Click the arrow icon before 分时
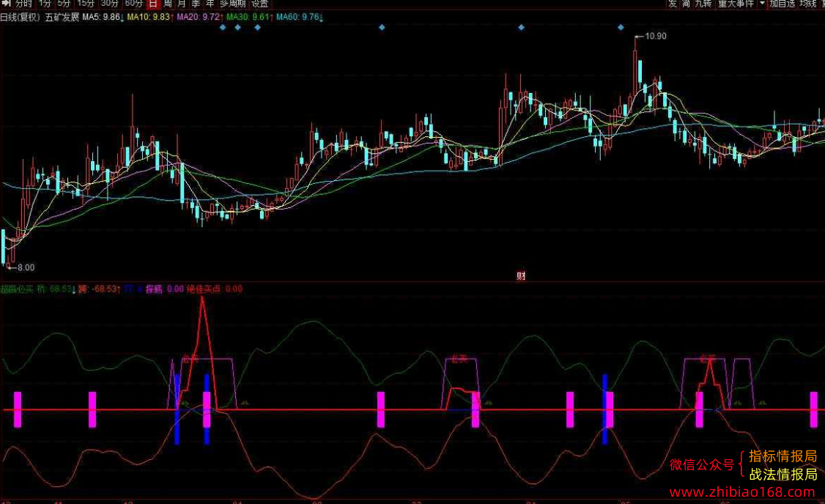The width and height of the screenshot is (825, 504). (x=7, y=3)
